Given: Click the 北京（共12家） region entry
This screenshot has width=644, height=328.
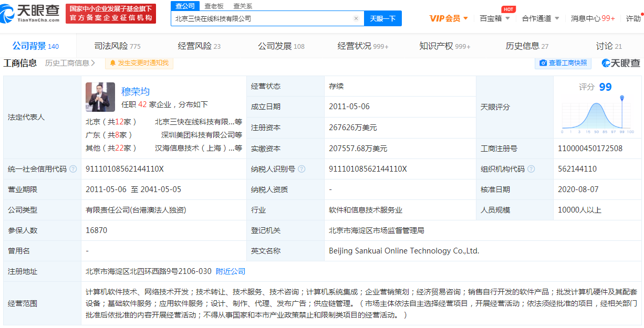Looking at the screenshot, I should click(111, 122).
